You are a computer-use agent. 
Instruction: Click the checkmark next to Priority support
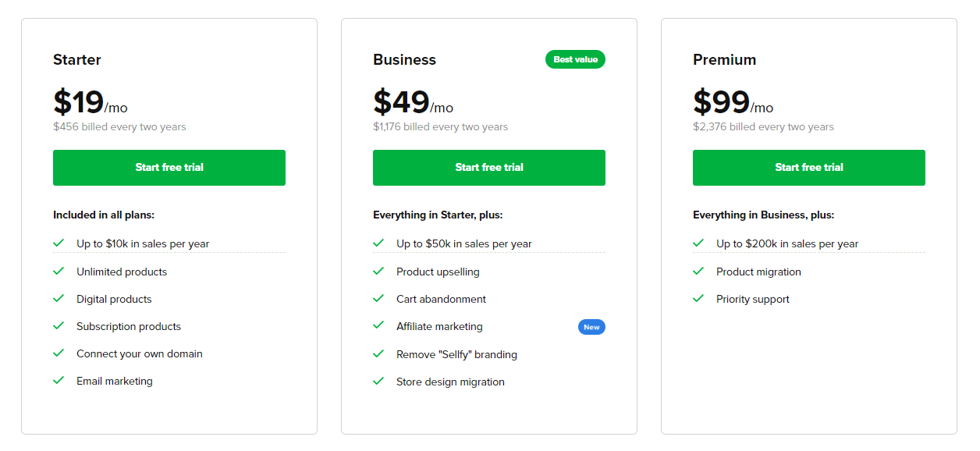698,298
